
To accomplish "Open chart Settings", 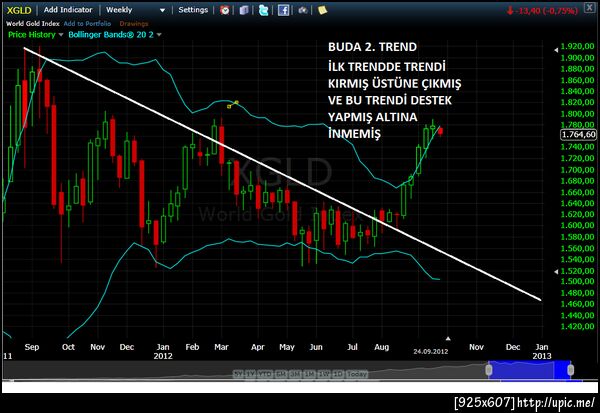I will pyautogui.click(x=193, y=10).
